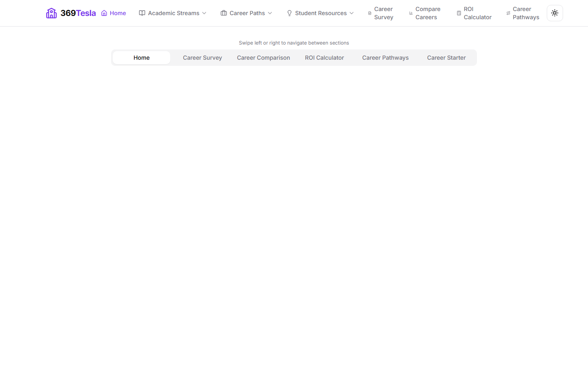Open the Career Pathways tab

pyautogui.click(x=385, y=58)
